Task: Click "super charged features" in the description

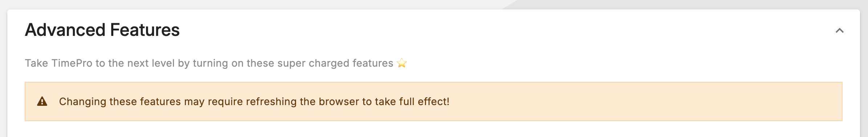Action: coord(335,63)
